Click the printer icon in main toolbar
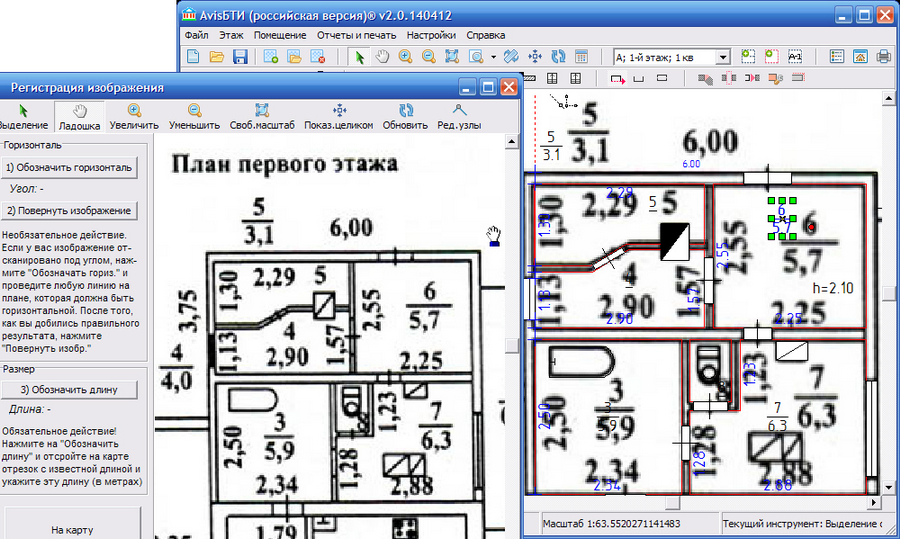The width and height of the screenshot is (900, 539). pos(883,57)
